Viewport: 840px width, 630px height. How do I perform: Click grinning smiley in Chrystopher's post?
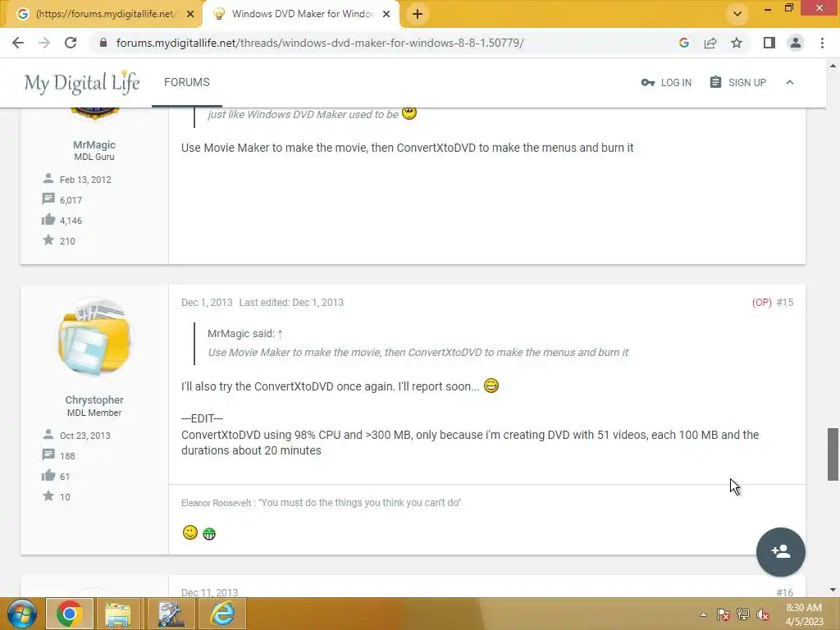[x=491, y=386]
